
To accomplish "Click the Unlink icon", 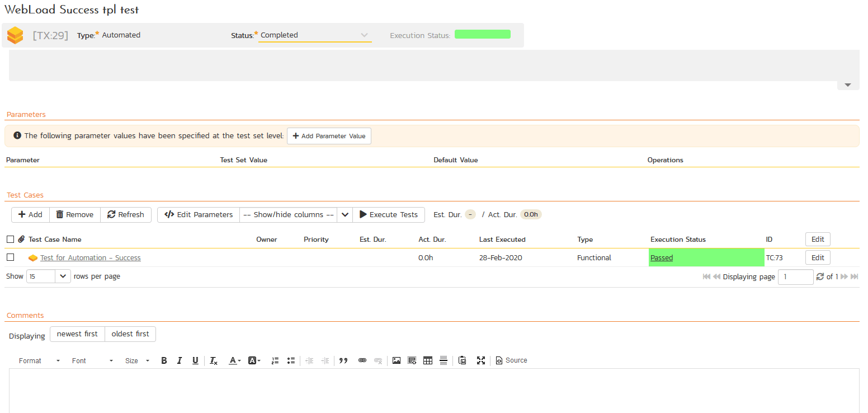I will point(378,360).
